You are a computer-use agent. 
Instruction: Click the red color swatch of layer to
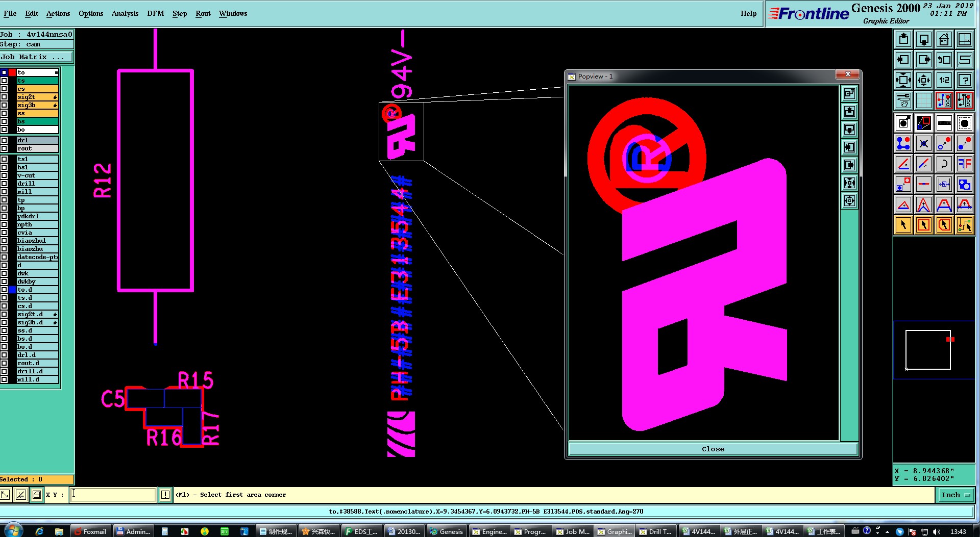(12, 72)
